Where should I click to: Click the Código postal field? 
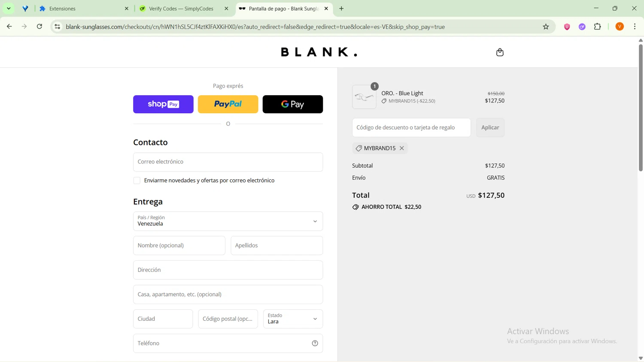[228, 319]
